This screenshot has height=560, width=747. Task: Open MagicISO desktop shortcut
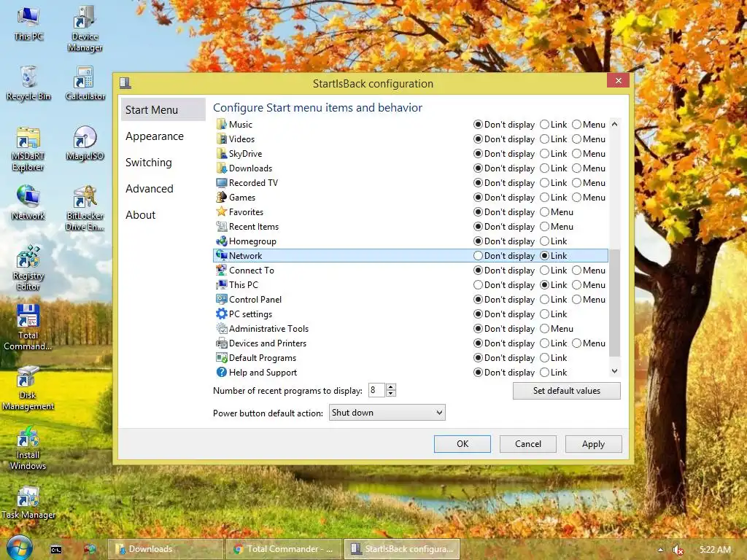85,144
